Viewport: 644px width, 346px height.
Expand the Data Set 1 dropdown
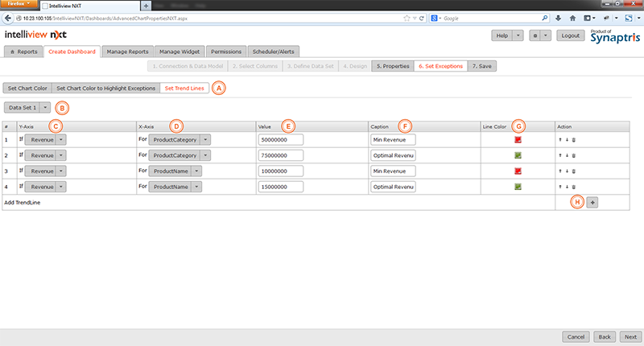tap(45, 107)
